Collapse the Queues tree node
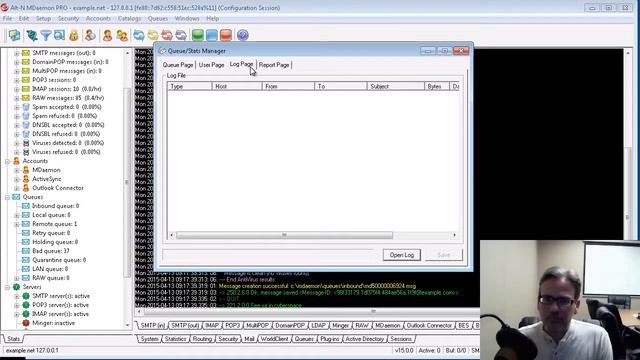This screenshot has height=360, width=640. [x=7, y=197]
